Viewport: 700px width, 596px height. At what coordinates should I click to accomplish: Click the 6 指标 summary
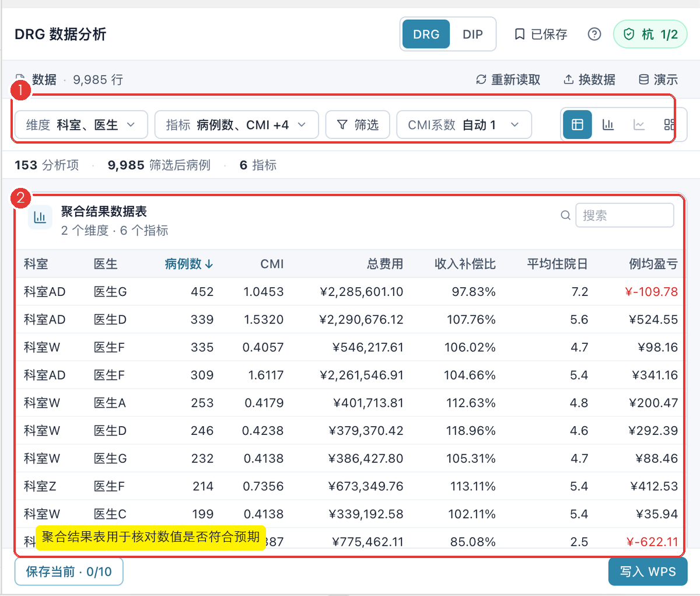(x=258, y=165)
